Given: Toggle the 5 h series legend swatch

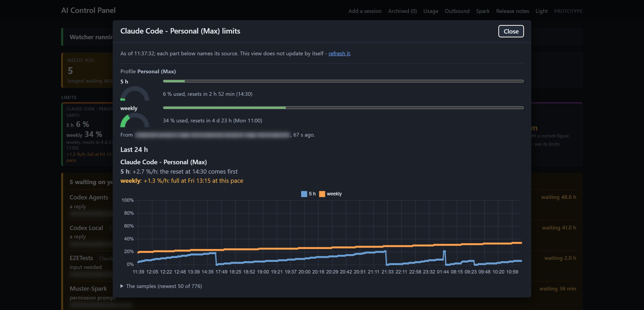Looking at the screenshot, I should (304, 194).
